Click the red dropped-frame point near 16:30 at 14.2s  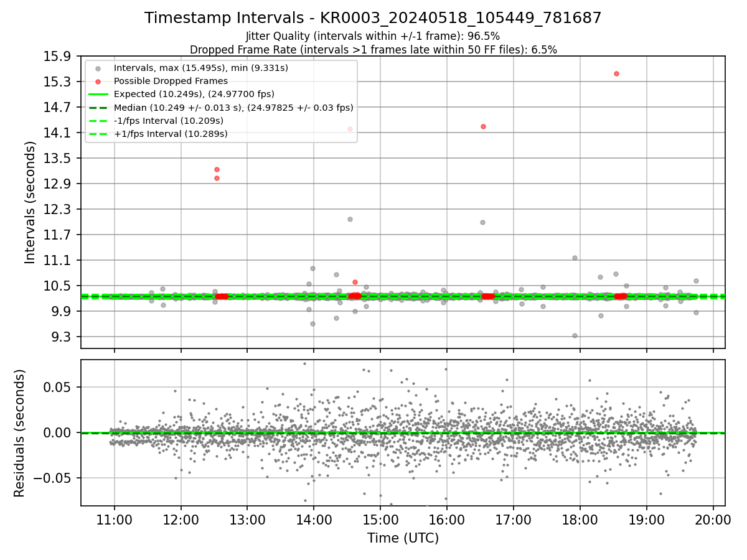(x=483, y=126)
